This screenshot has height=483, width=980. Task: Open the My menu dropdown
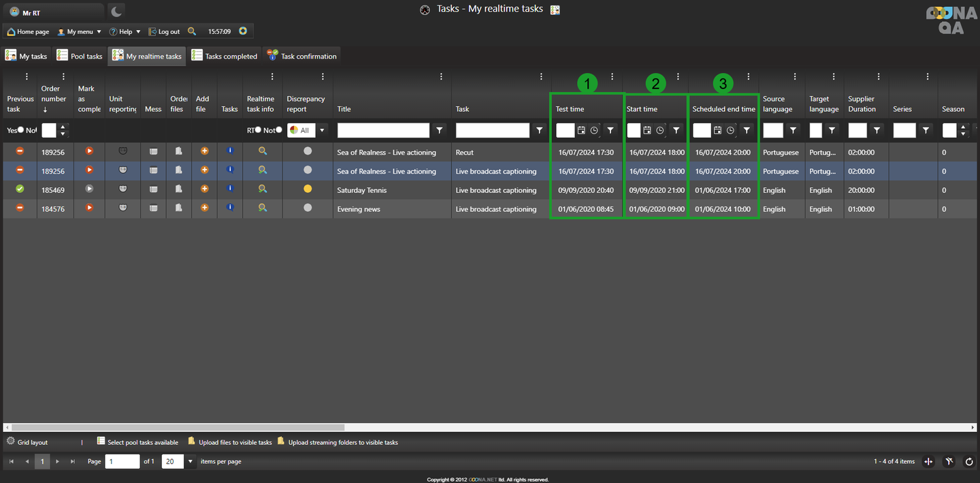(x=80, y=31)
